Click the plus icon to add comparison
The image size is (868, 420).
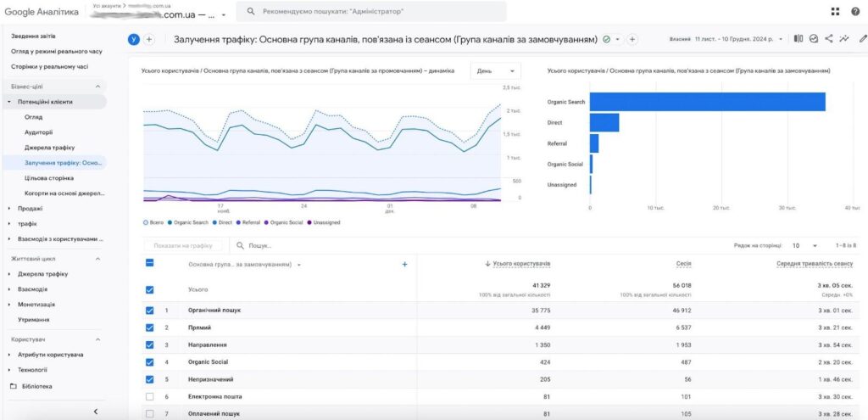click(x=149, y=39)
